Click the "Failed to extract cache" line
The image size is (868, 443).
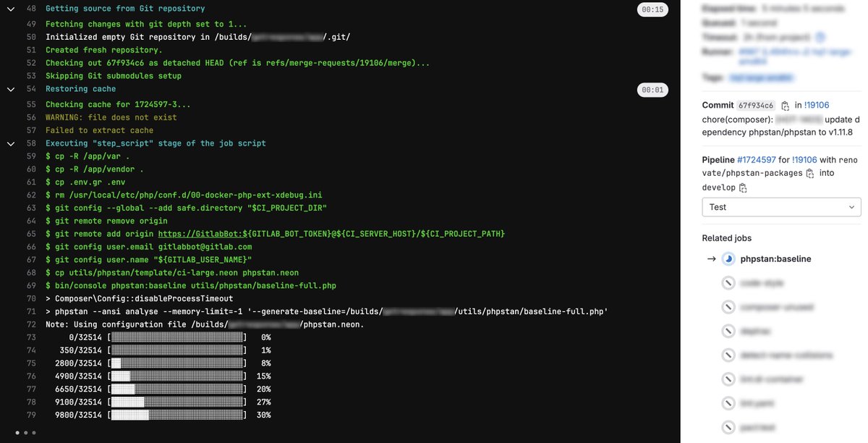99,130
